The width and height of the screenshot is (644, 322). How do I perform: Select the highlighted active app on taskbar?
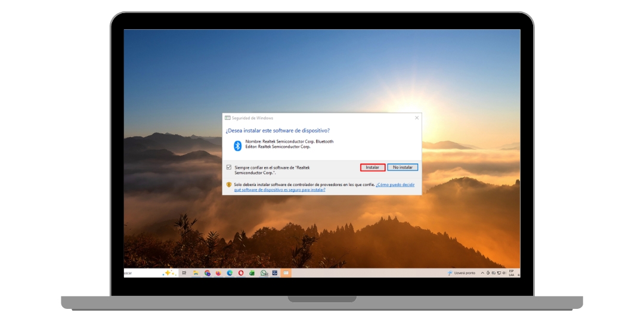click(x=286, y=273)
